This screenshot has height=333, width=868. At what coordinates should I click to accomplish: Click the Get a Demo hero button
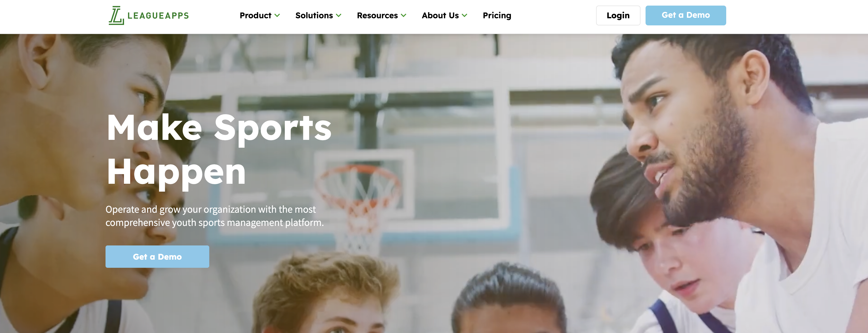point(157,257)
